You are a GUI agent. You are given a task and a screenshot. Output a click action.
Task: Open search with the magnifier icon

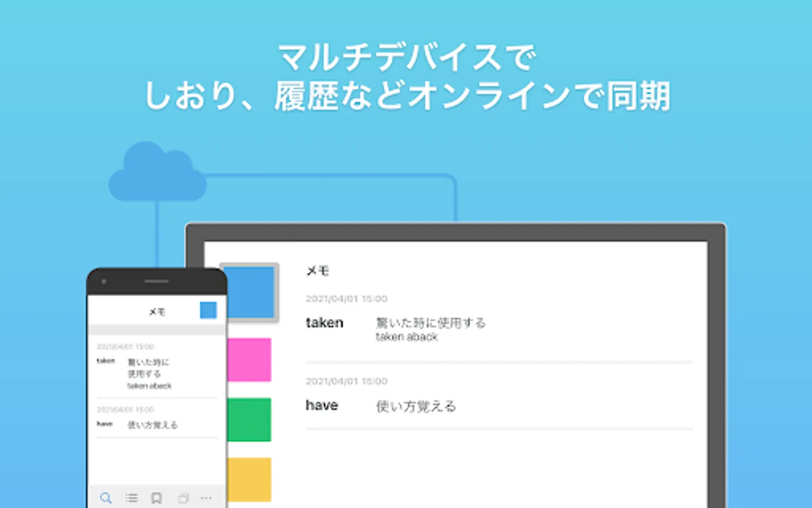(107, 498)
